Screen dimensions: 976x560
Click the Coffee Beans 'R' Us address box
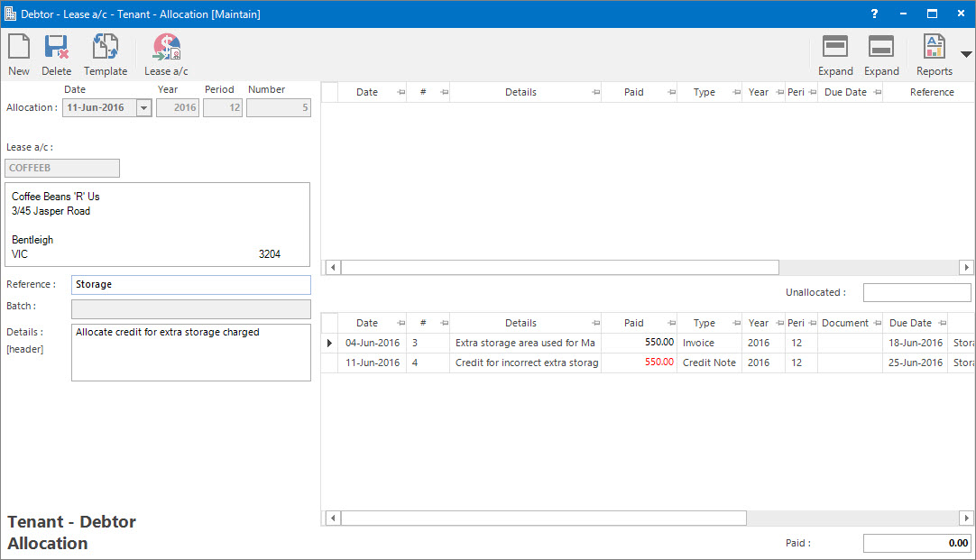pos(158,225)
